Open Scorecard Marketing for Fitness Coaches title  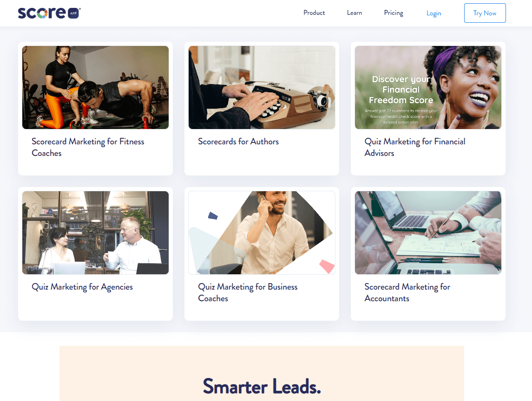(88, 147)
